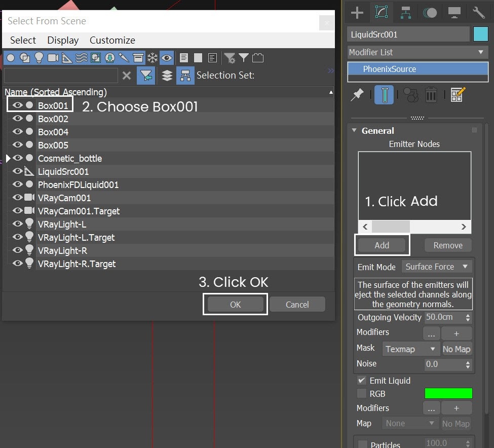This screenshot has width=494, height=448.
Task: Toggle sort by layer stack icon
Action: 167,76
